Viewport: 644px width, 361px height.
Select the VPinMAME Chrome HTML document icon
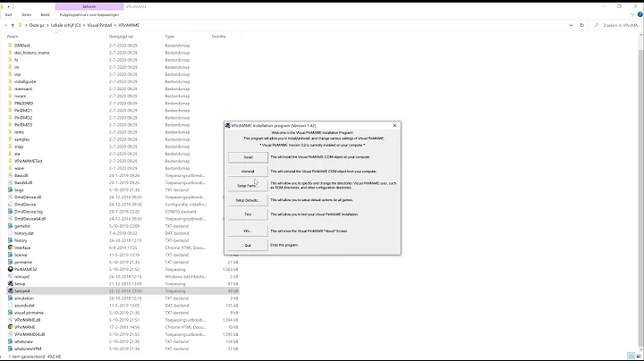tap(10, 327)
